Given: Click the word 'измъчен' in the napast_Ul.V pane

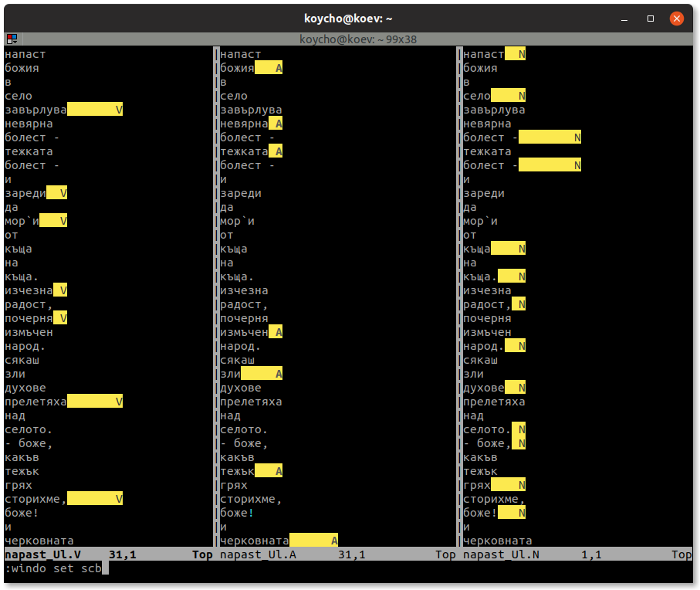Looking at the screenshot, I should pos(29,332).
